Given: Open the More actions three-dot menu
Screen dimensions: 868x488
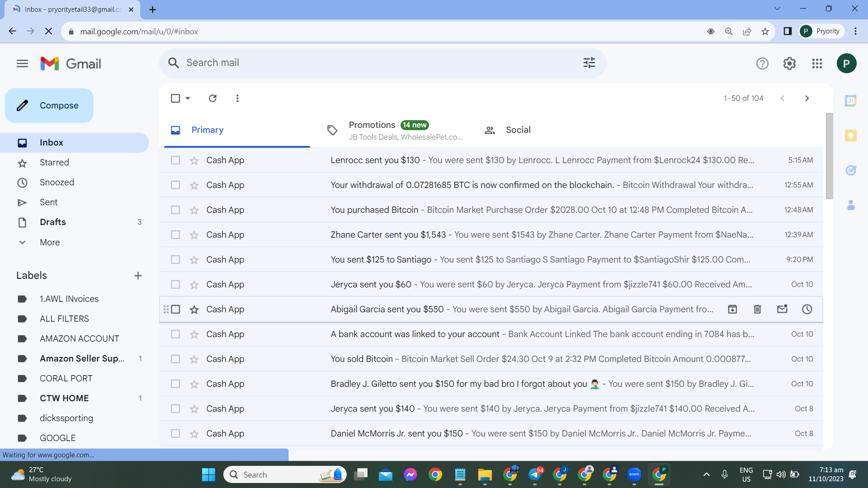Looking at the screenshot, I should (237, 98).
